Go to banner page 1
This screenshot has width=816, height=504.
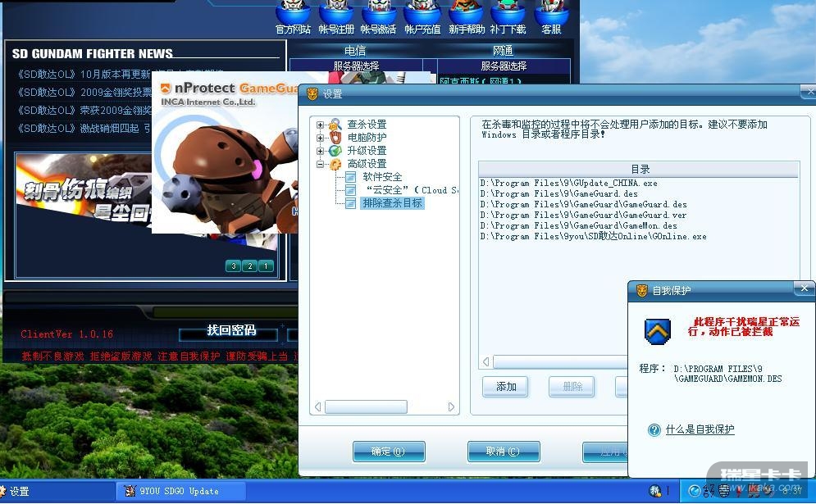266,266
